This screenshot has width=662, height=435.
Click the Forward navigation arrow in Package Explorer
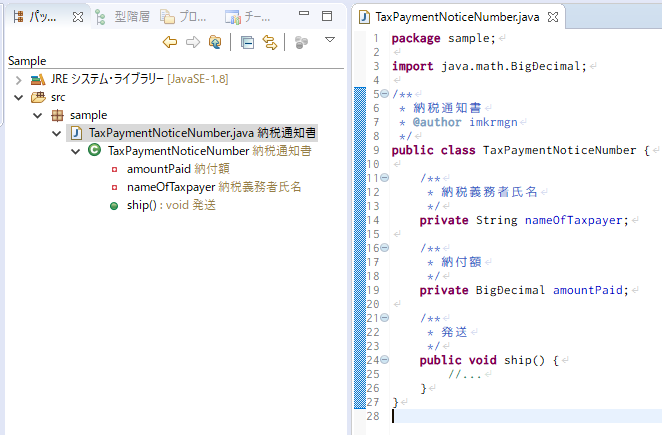coord(193,42)
